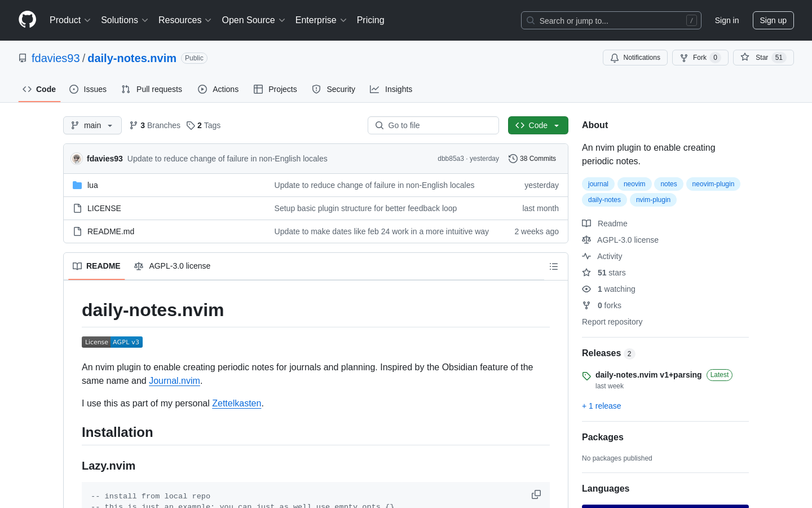This screenshot has width=812, height=508.
Task: Open the lua folder name
Action: click(x=92, y=185)
